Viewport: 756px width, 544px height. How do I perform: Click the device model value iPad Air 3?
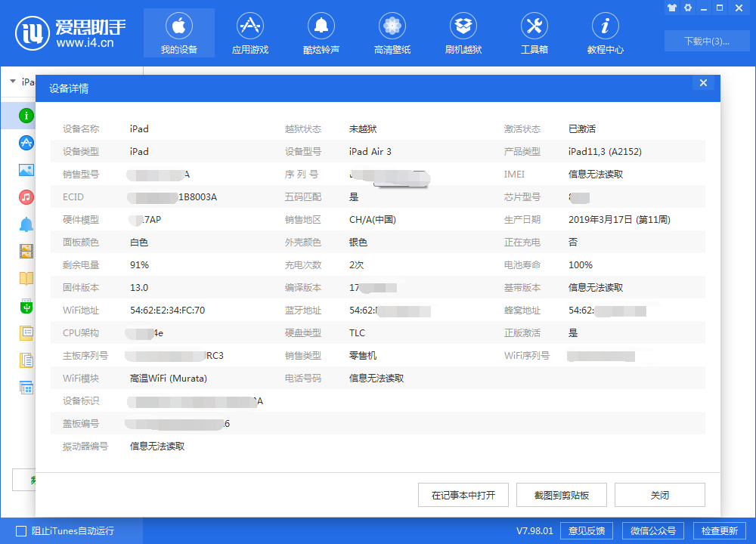pyautogui.click(x=370, y=152)
